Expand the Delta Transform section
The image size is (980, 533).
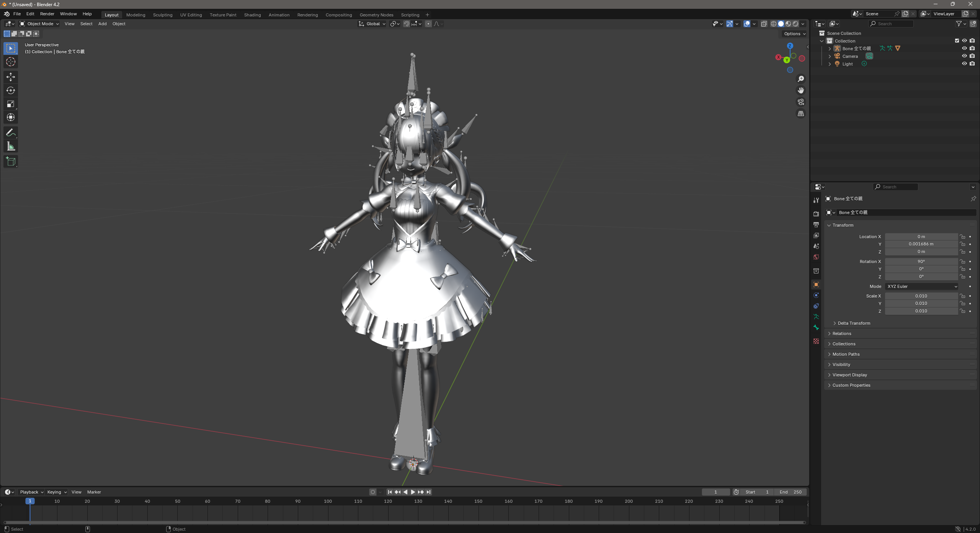pyautogui.click(x=854, y=323)
